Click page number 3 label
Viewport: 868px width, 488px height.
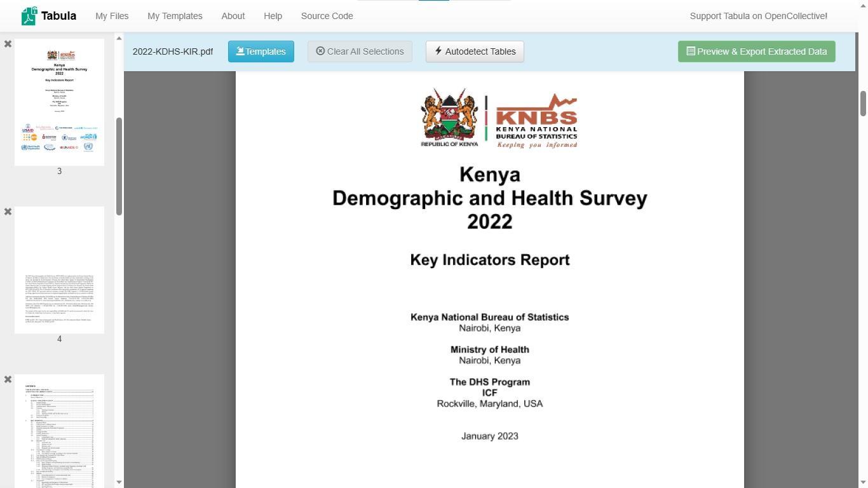pyautogui.click(x=59, y=171)
